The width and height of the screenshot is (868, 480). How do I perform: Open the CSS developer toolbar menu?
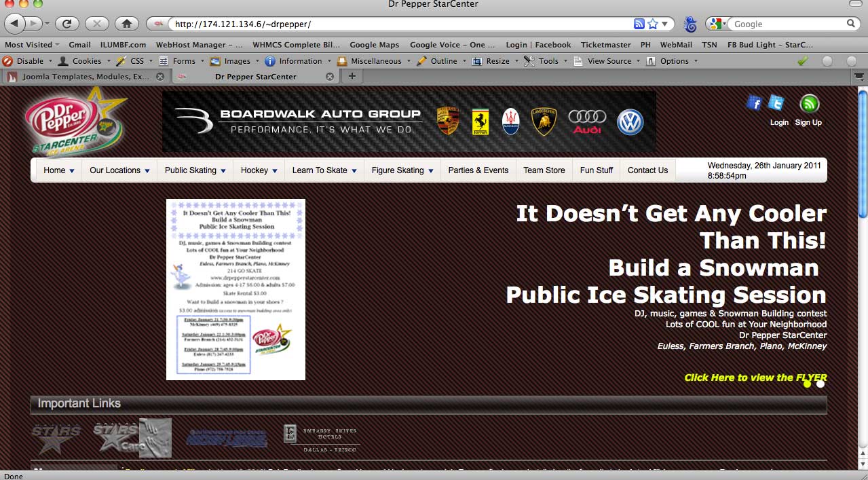(x=134, y=61)
